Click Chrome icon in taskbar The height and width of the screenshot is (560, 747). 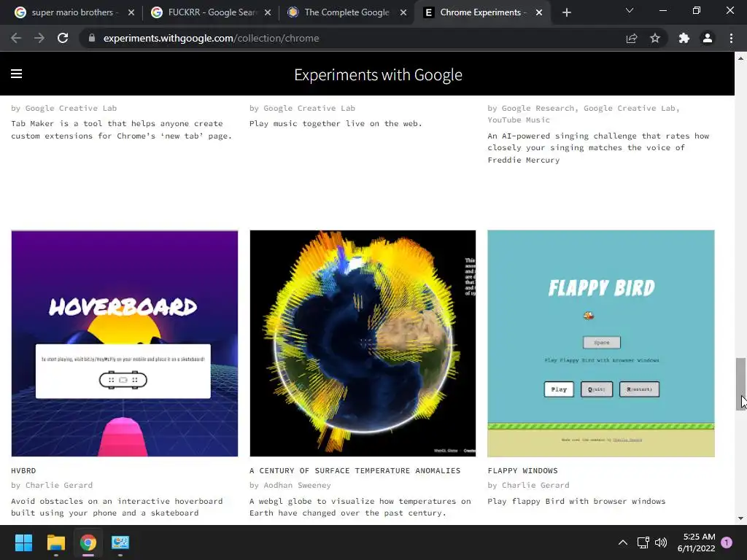point(88,542)
